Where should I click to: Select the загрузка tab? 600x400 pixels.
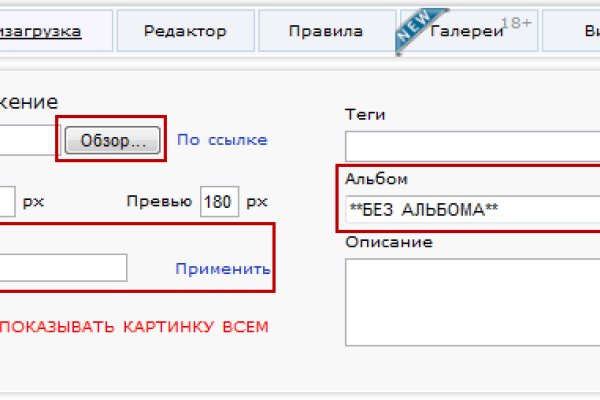tap(42, 31)
